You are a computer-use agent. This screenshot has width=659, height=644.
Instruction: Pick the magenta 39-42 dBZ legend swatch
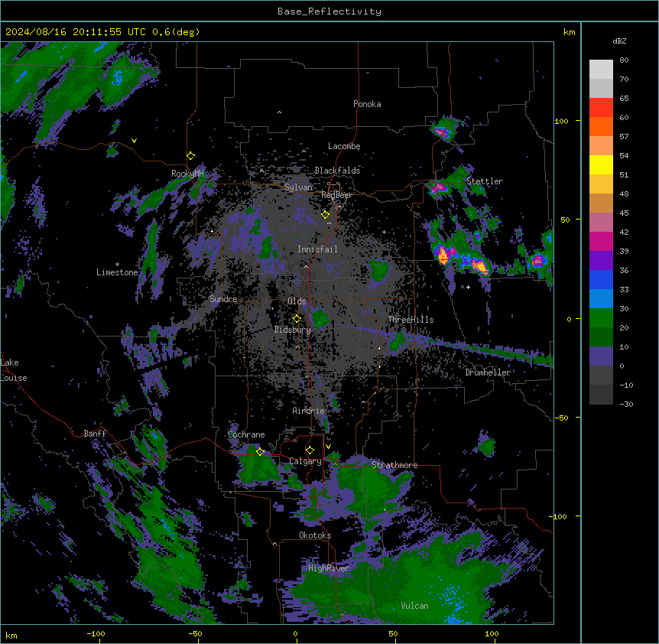[x=601, y=241]
